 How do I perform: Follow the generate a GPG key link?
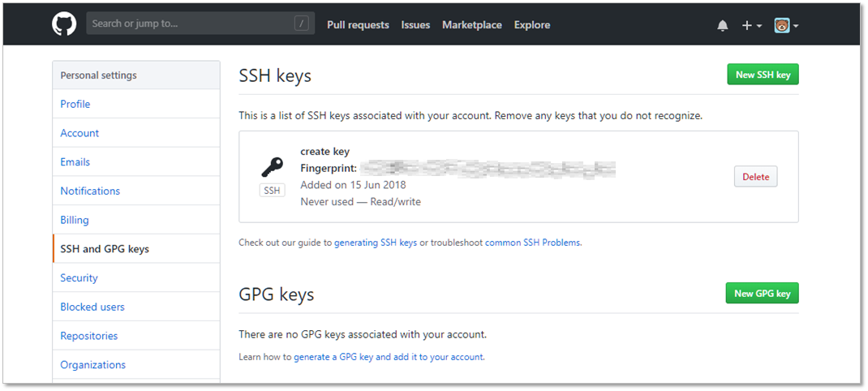[x=389, y=357]
